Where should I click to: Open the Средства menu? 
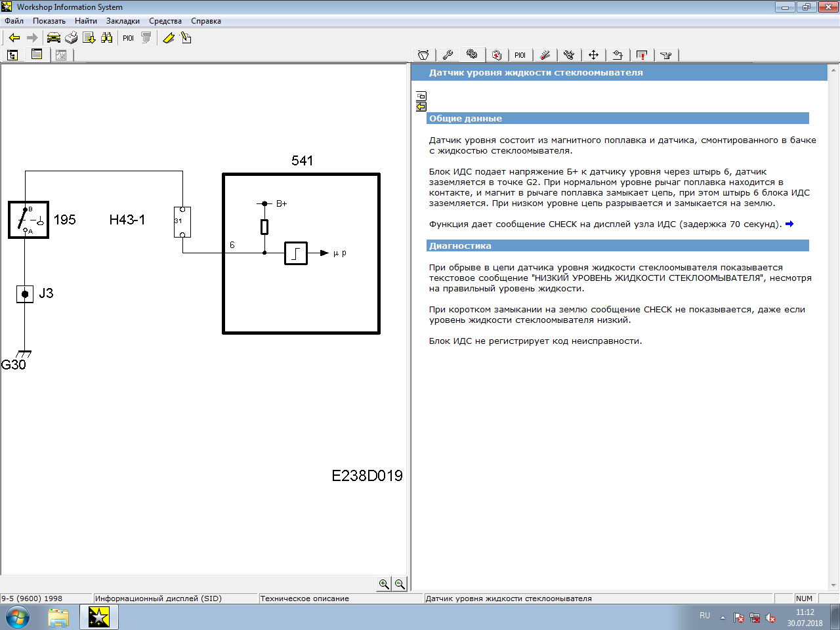pyautogui.click(x=165, y=21)
